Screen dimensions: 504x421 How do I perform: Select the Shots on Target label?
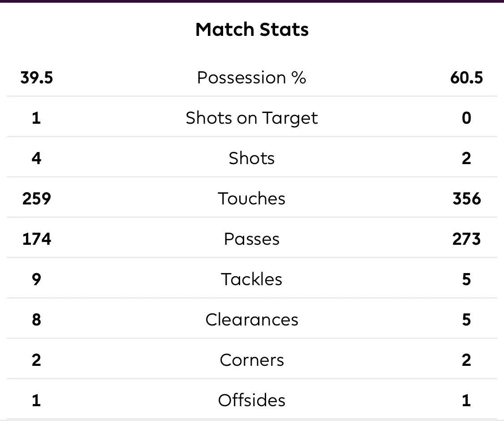[x=252, y=118]
